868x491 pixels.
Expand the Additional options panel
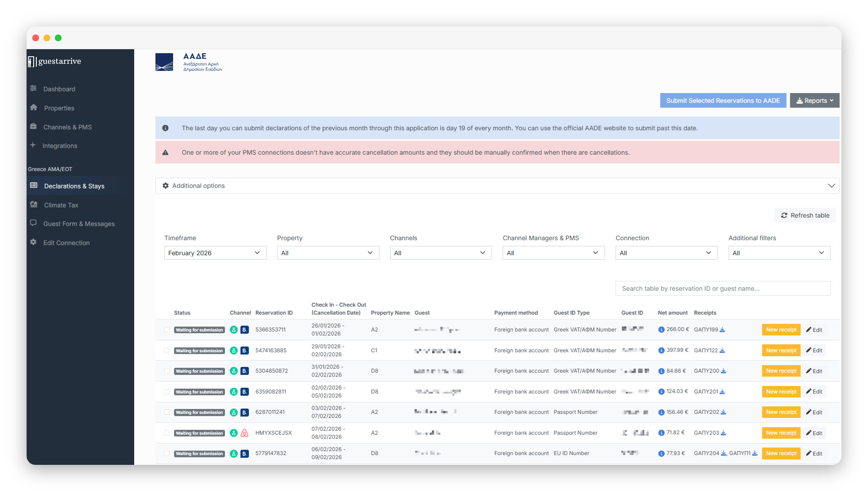tap(497, 186)
